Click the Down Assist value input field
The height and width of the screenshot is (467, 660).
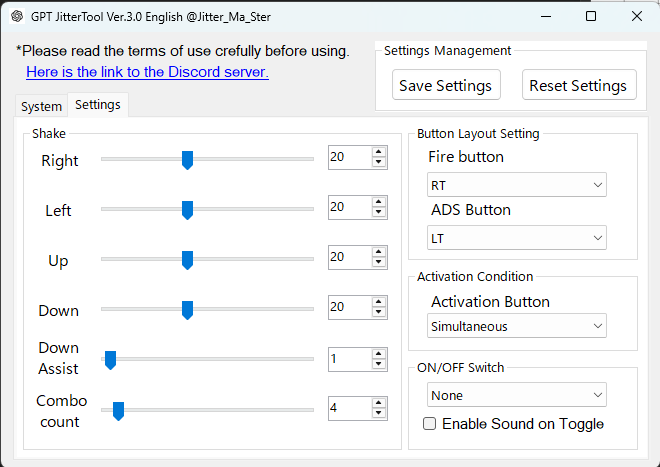tap(348, 358)
